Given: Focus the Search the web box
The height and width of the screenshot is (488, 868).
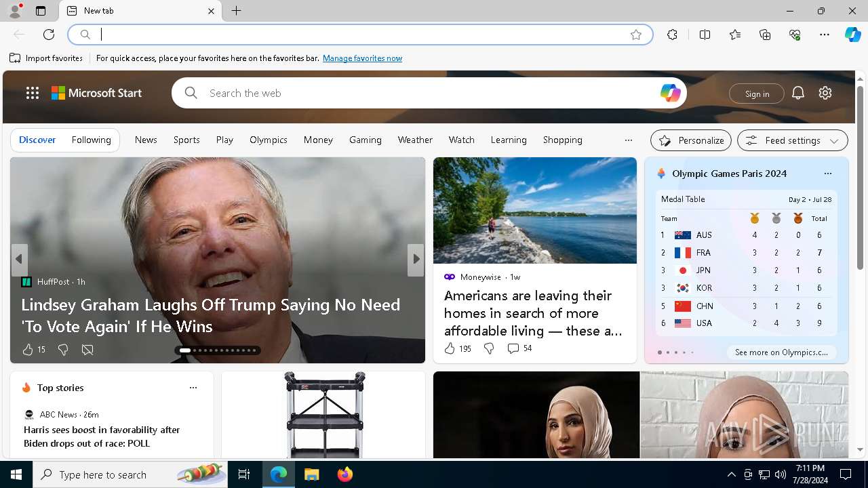Looking at the screenshot, I should (x=429, y=93).
